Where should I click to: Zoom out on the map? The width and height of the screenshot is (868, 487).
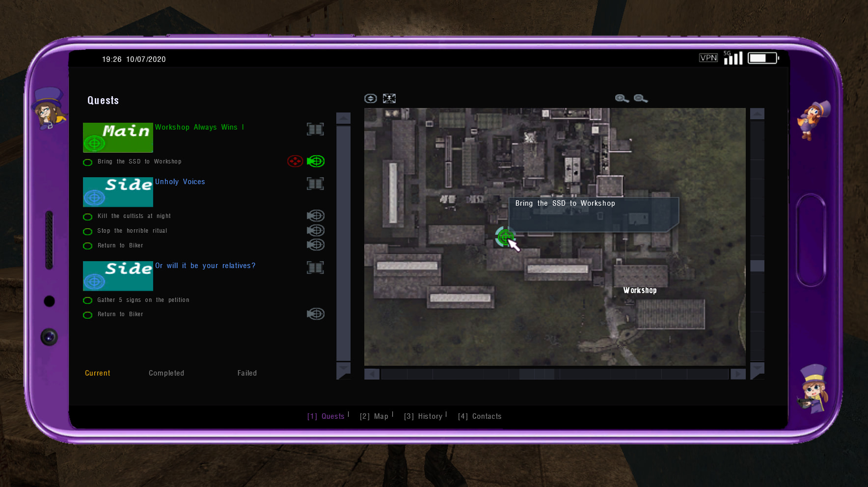(640, 99)
